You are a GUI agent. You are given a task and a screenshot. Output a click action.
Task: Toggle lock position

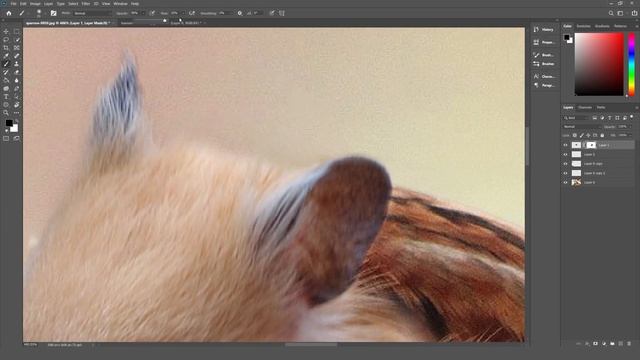(588, 135)
